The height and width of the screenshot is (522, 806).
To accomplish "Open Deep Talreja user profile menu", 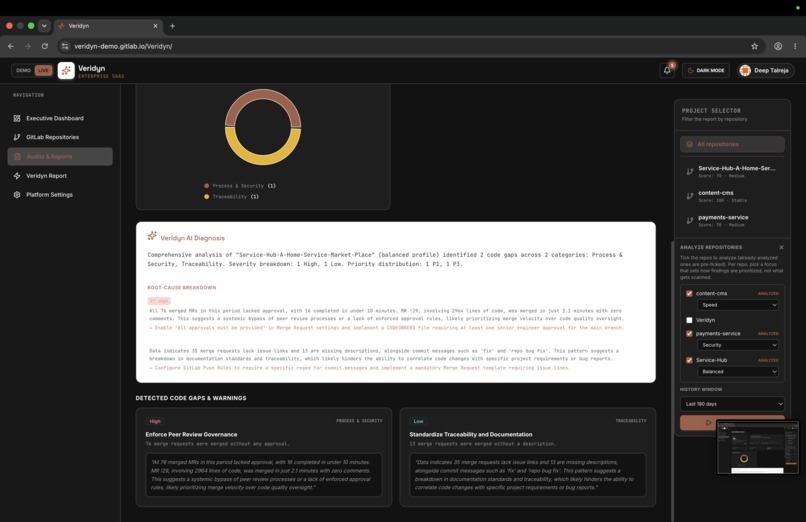I will point(765,70).
